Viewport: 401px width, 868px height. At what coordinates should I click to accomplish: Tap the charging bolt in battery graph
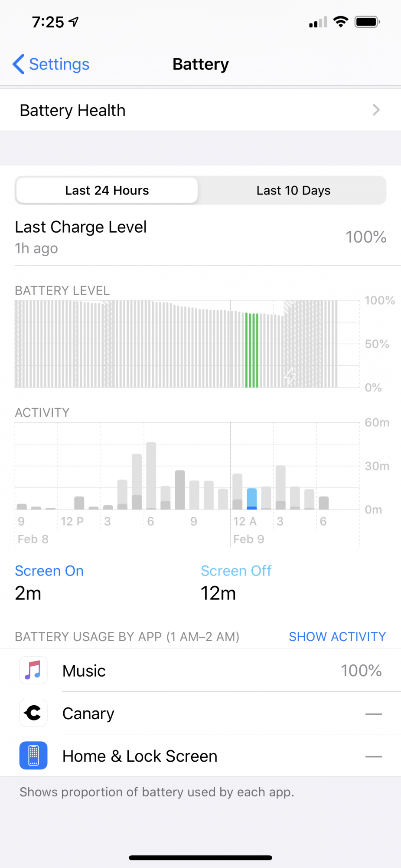point(290,376)
